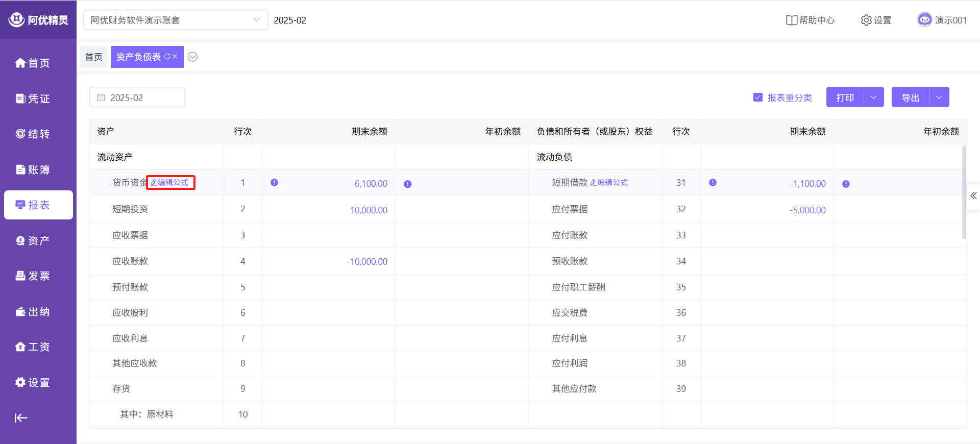
Task: Click the 阿优精灵 logo
Action: (x=38, y=20)
